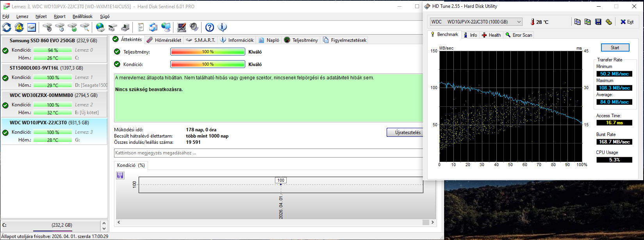Image resolution: width=644 pixels, height=240 pixels.
Task: Click the globe with monitor toolbar icon
Action: 166,27
